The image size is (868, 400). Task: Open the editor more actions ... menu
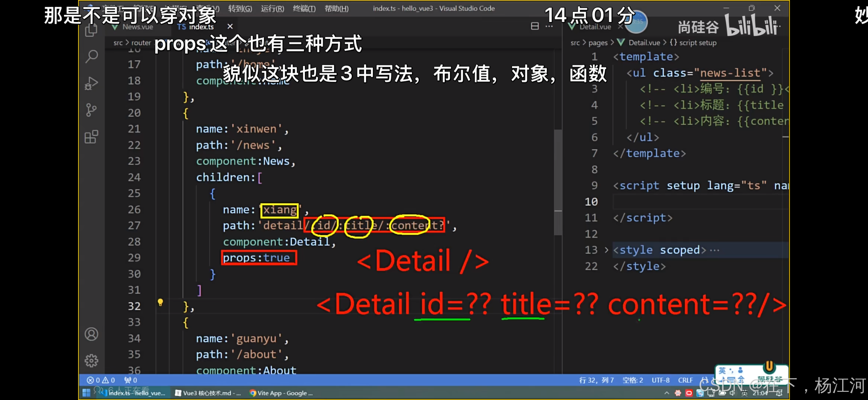click(549, 27)
